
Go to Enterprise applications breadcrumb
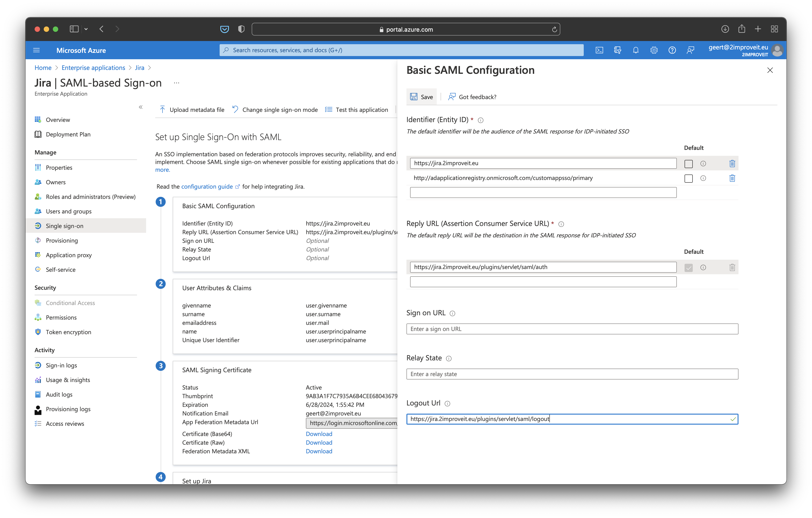93,68
